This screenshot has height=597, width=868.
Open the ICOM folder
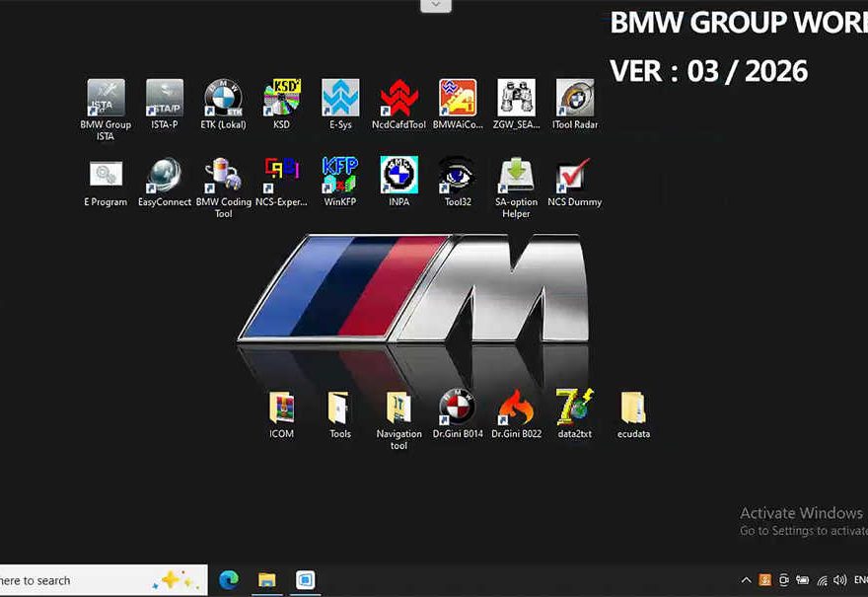click(282, 409)
